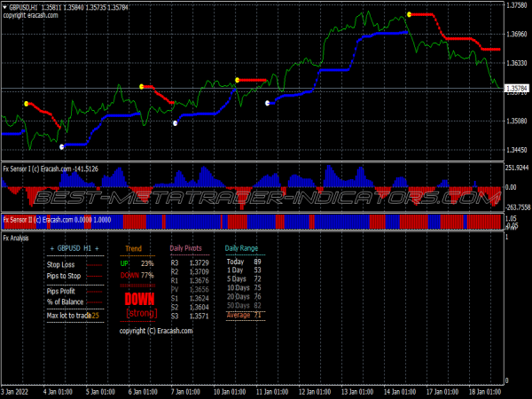Click the R2 pivot value 1.3709
Image resolution: width=532 pixels, height=399 pixels.
coord(199,272)
